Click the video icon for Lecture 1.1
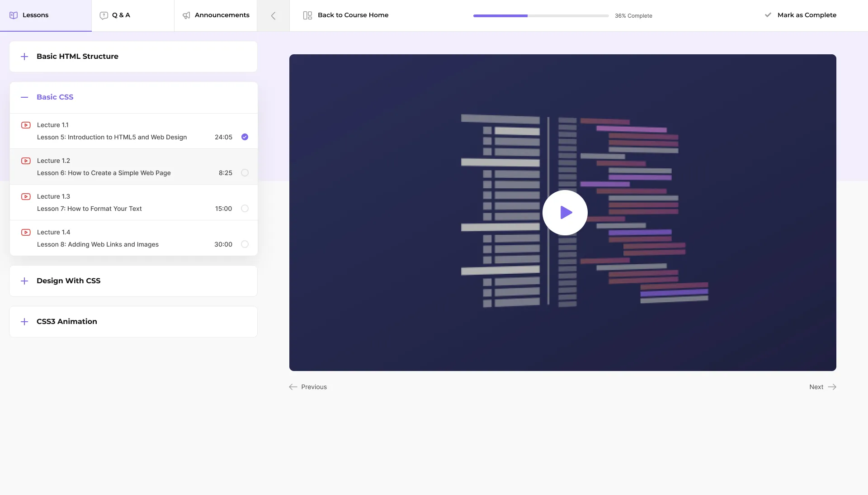The height and width of the screenshot is (495, 868). pos(26,125)
